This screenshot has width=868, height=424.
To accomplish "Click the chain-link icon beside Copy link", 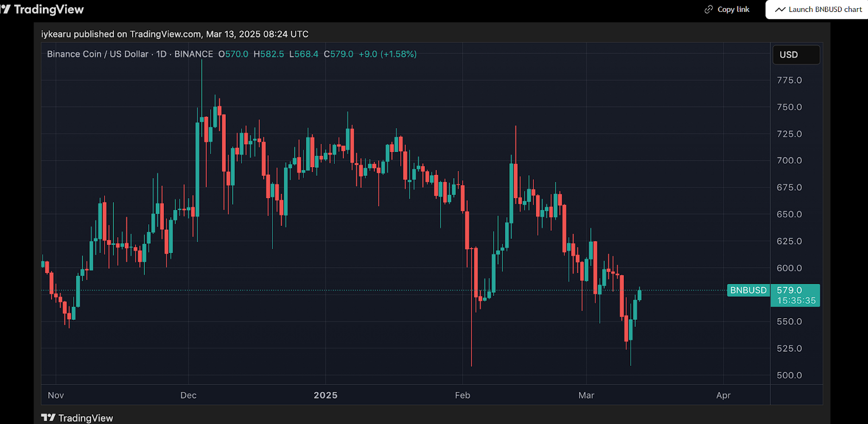I will tap(709, 9).
